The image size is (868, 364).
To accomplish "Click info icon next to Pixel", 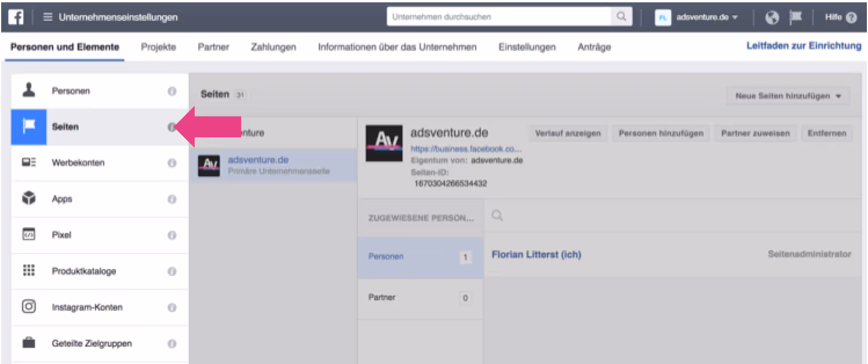I will [x=172, y=235].
